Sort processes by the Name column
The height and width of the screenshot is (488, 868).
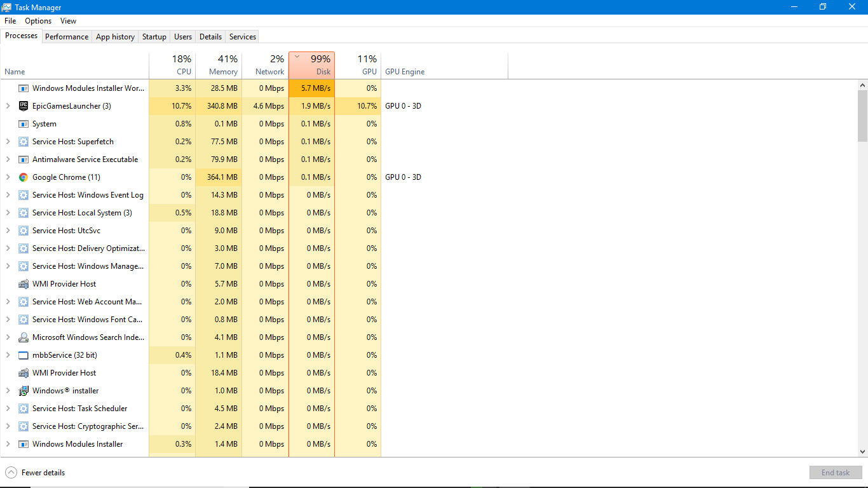[x=74, y=65]
